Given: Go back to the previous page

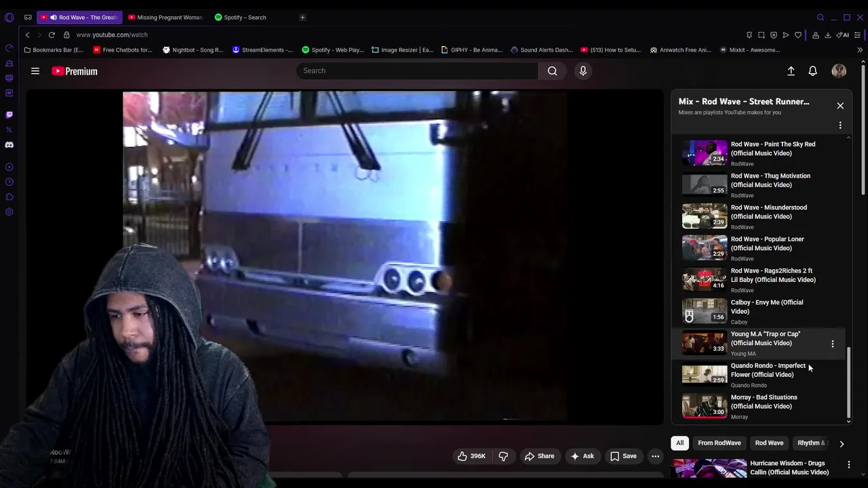Looking at the screenshot, I should [27, 35].
